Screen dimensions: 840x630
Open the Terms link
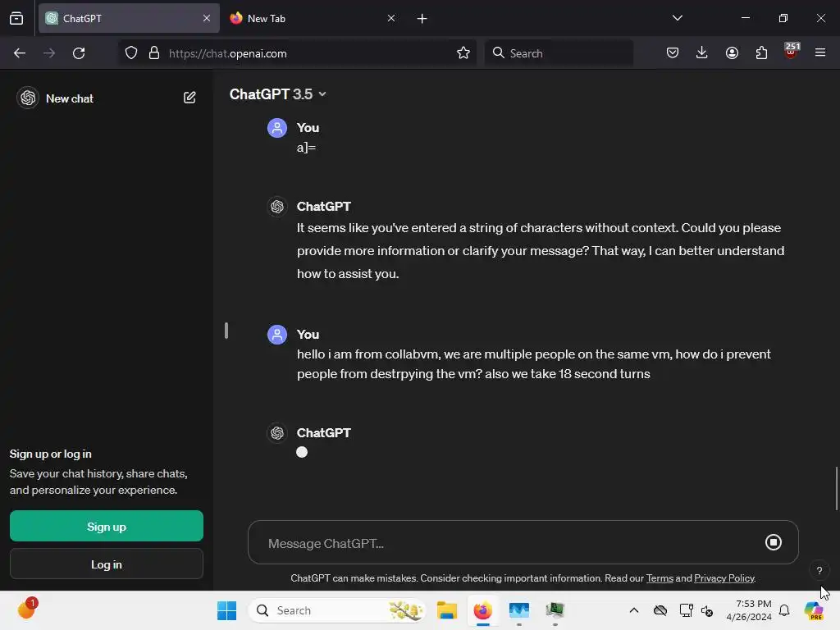[660, 578]
